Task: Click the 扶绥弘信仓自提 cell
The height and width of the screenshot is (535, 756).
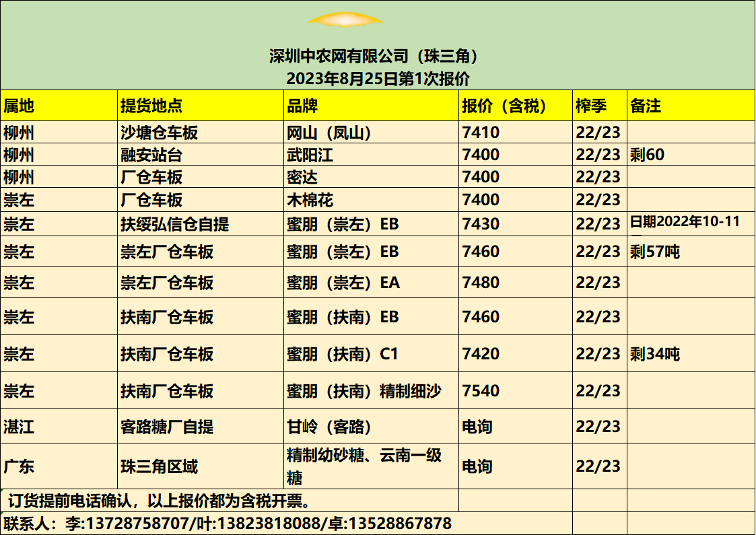Action: 174,223
